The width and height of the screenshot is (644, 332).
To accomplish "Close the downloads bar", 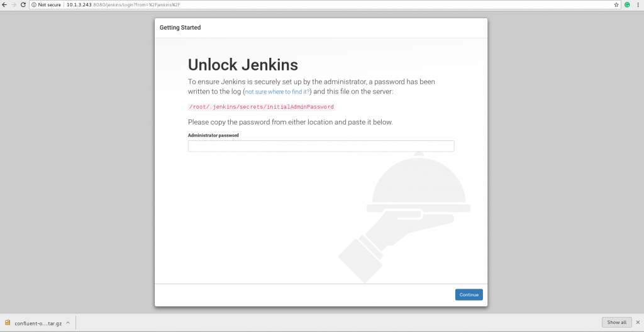I will [638, 323].
